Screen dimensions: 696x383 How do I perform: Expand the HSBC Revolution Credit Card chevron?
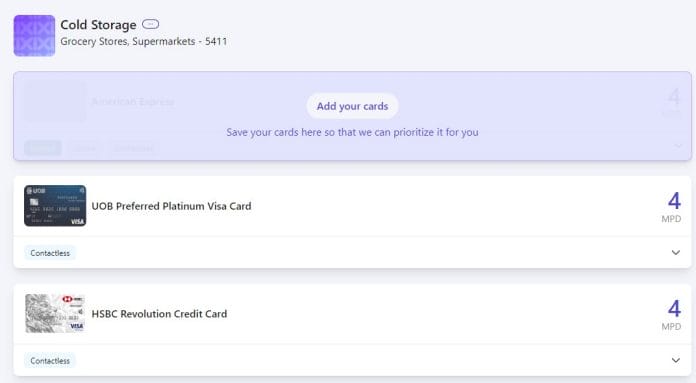point(676,360)
